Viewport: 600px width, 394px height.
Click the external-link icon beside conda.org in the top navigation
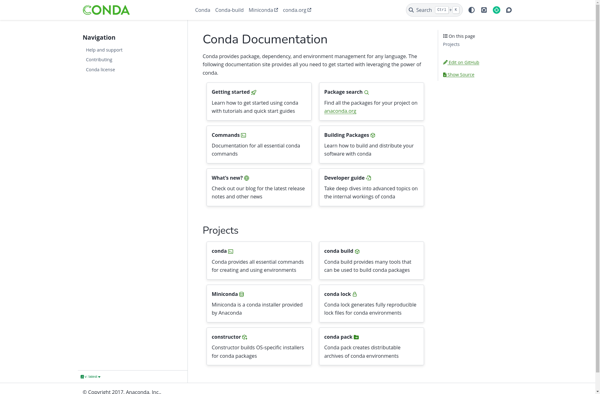(309, 10)
